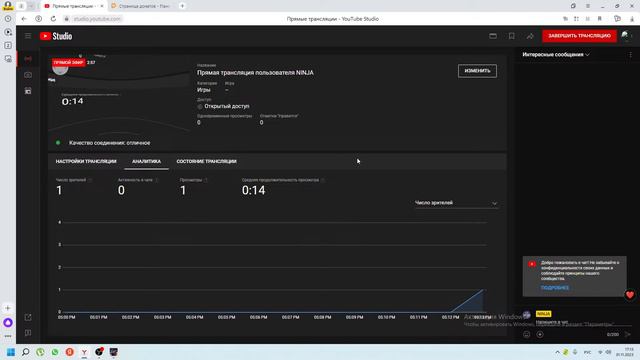Viewport: 640px width, 360px height.
Task: Click the 'Просмотры' metric value 1
Action: point(183,190)
